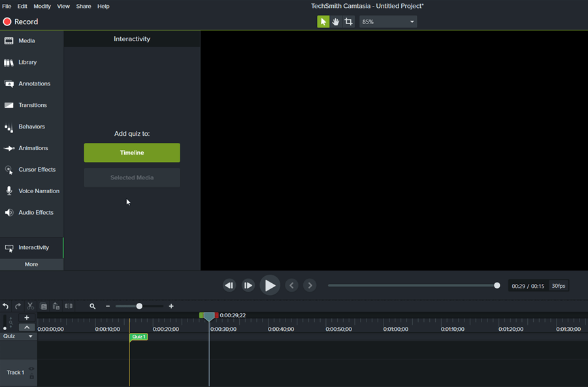Open the Quiz track dropdown arrow
Viewport: 588px width, 387px height.
pos(30,337)
